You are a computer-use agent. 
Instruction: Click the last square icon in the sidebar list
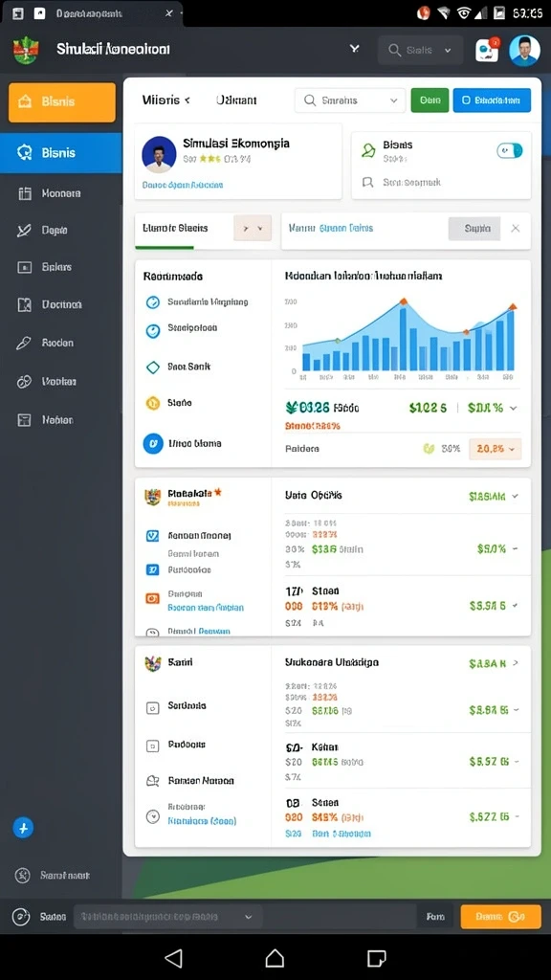[24, 420]
